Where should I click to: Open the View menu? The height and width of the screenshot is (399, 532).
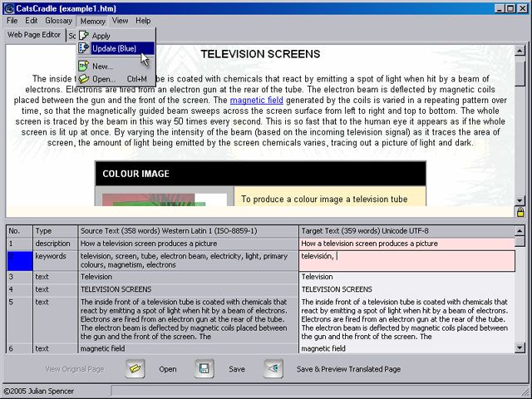pyautogui.click(x=120, y=21)
